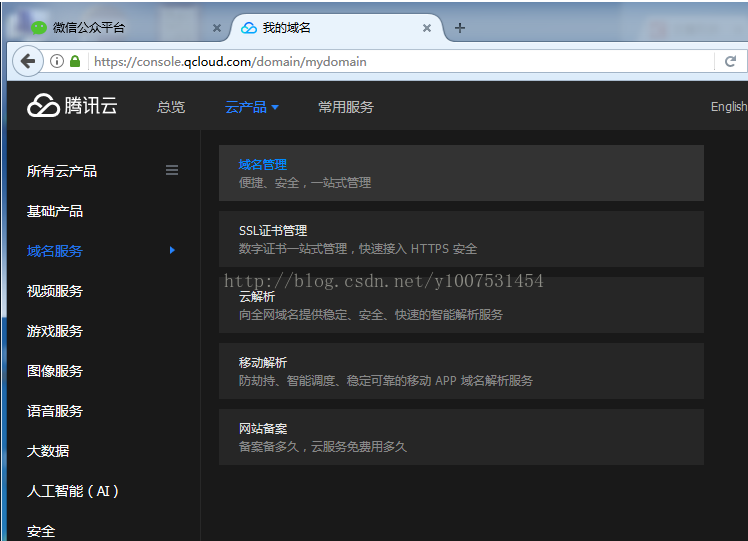This screenshot has width=748, height=541.
Task: Click the URL address bar
Action: [400, 61]
